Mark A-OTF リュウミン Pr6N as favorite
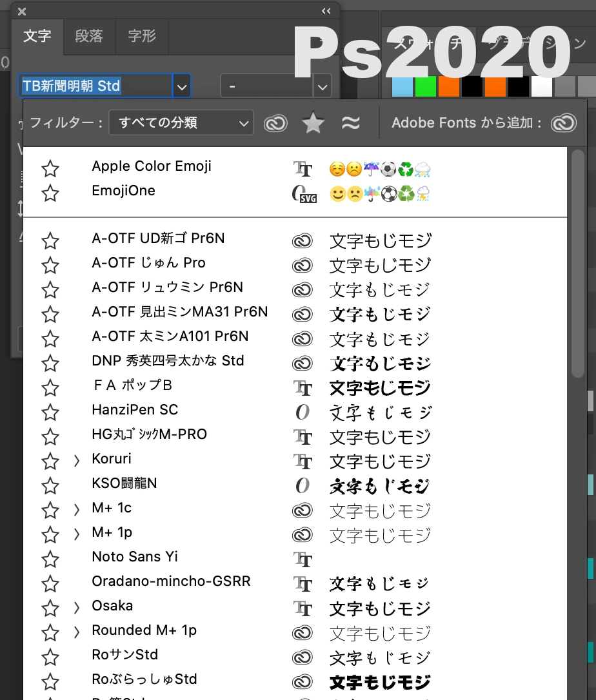 tap(50, 290)
